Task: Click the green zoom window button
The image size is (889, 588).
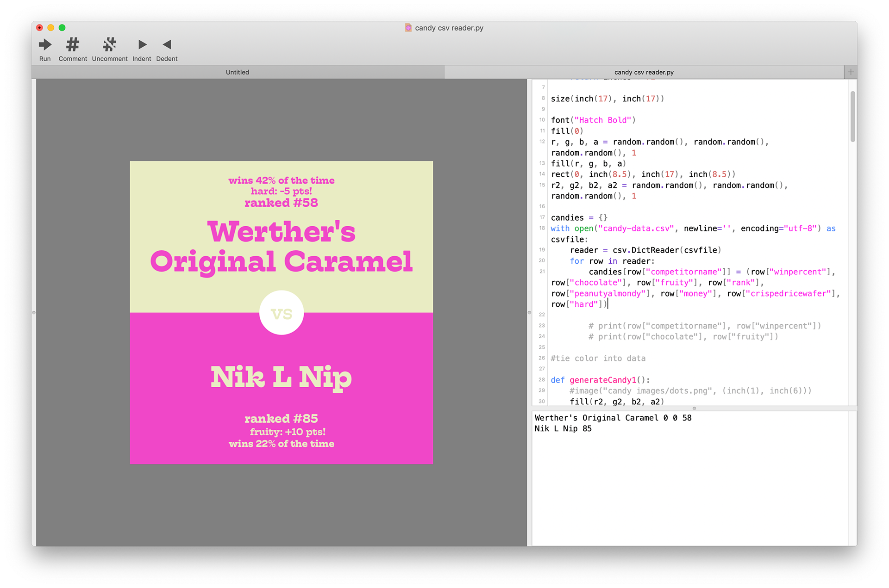Action: coord(62,28)
